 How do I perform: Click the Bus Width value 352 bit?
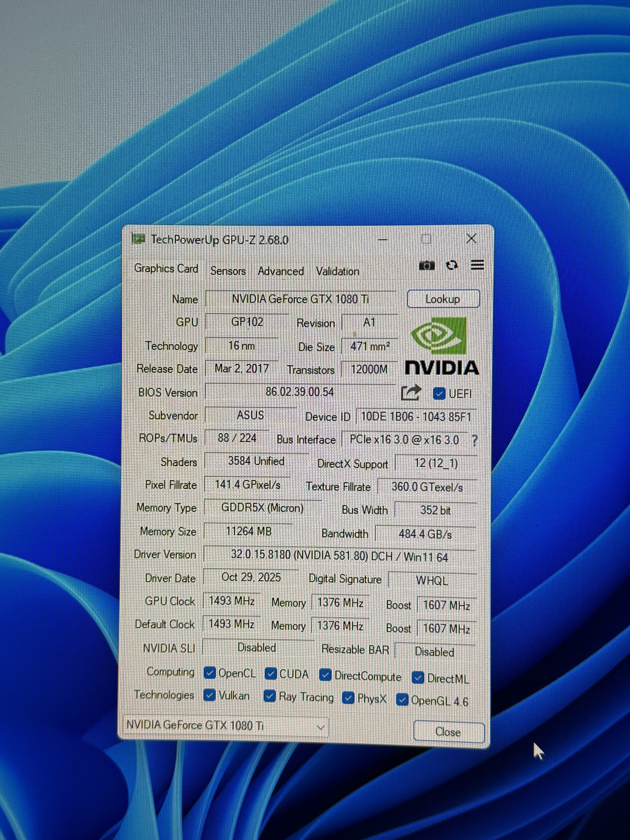coord(436,510)
